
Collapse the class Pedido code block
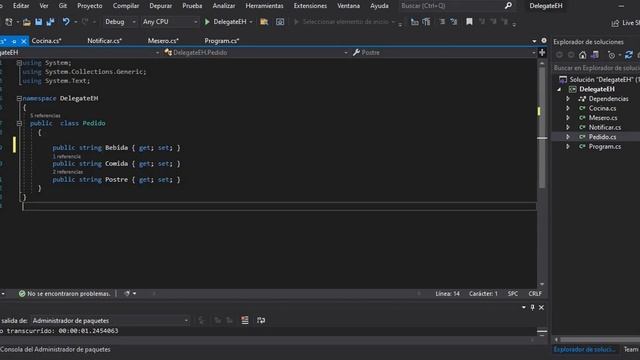[19, 123]
